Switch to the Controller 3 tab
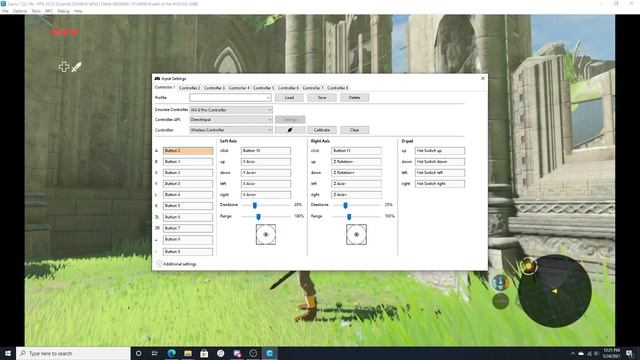The width and height of the screenshot is (640, 360). click(x=214, y=88)
